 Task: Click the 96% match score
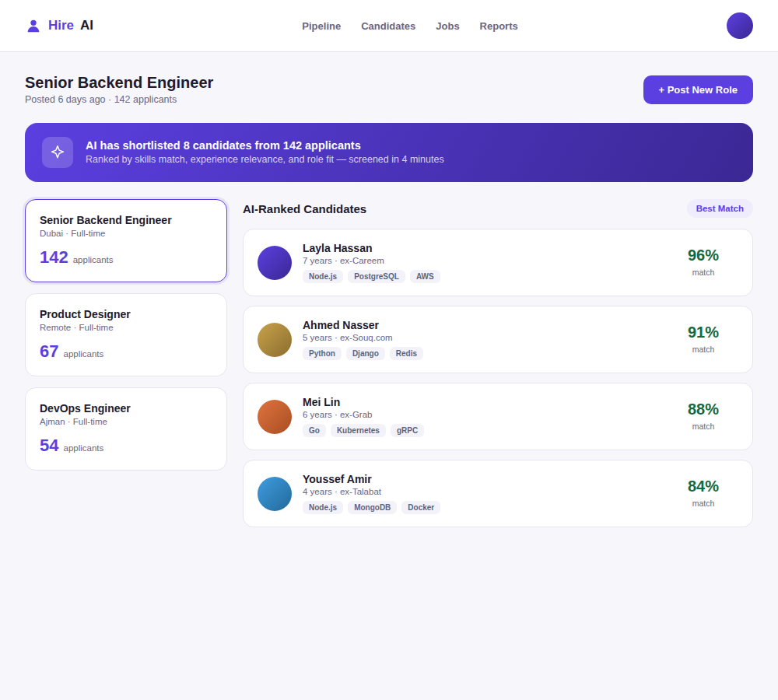tap(703, 255)
